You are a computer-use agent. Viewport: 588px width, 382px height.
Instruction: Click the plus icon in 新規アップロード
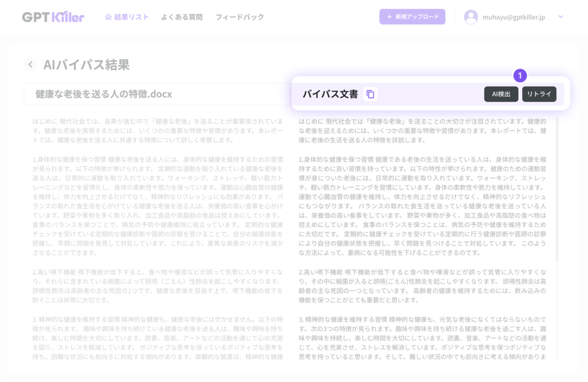[389, 17]
